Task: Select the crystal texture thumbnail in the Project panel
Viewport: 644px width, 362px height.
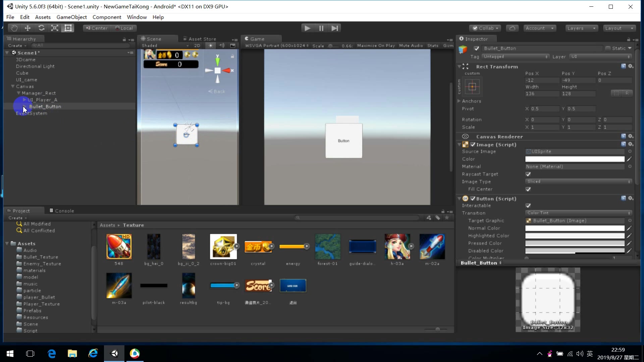Action: [x=258, y=246]
